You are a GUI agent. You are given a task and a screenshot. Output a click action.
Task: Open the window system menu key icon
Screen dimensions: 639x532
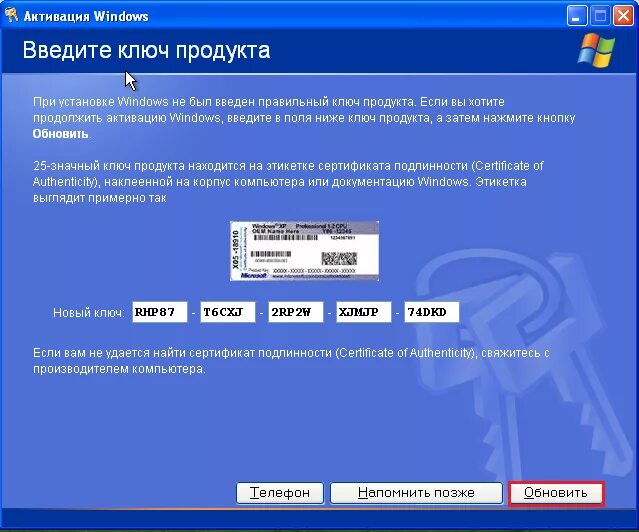click(11, 15)
